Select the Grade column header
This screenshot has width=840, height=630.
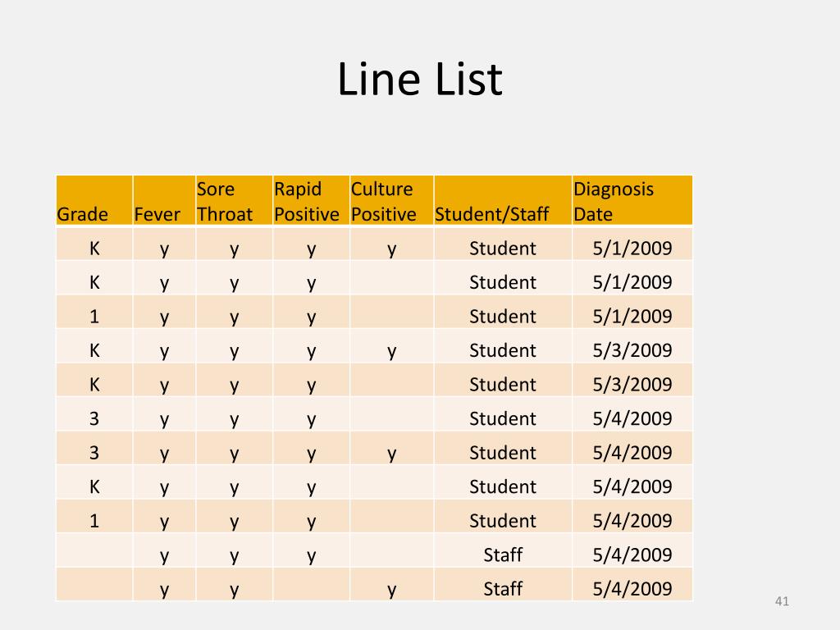(94, 200)
